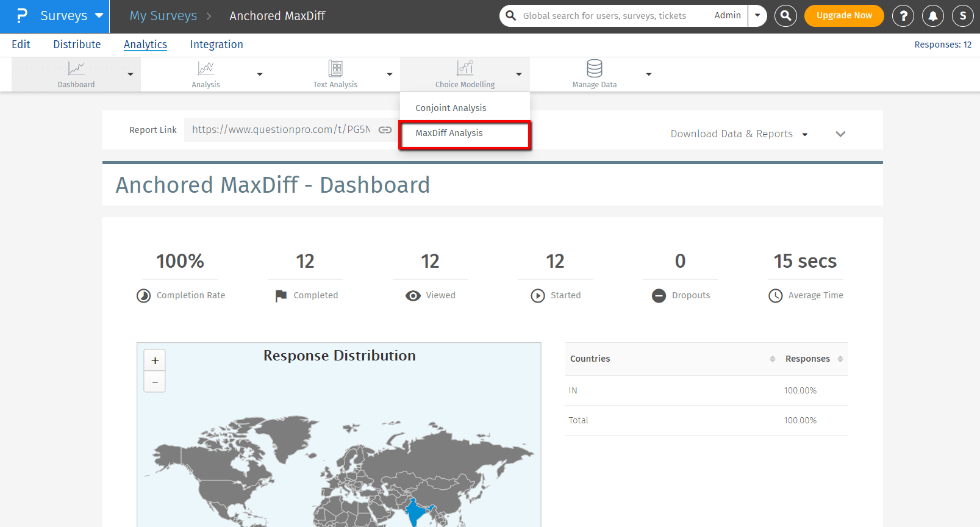This screenshot has height=527, width=980.
Task: Zoom in on the response map
Action: pyautogui.click(x=155, y=360)
